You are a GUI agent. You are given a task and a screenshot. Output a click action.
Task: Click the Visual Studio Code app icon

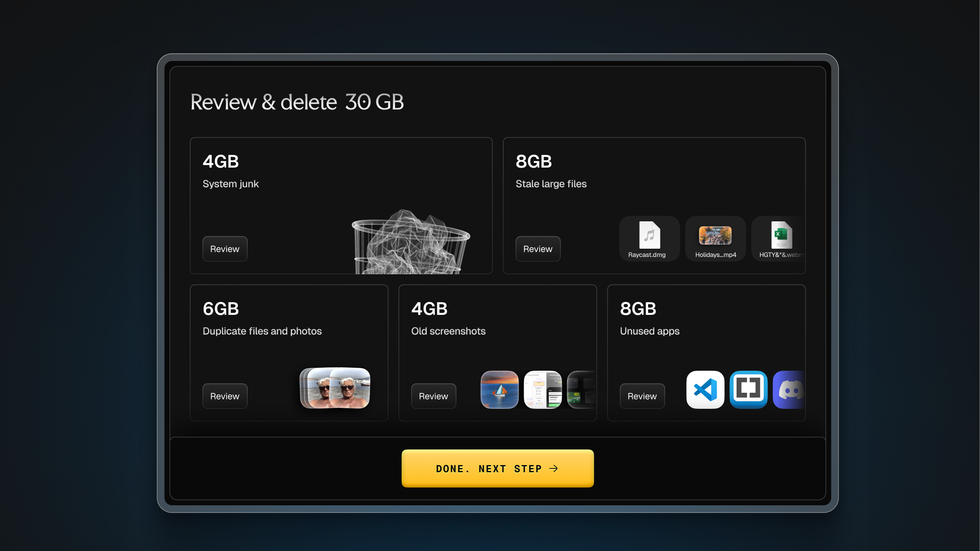[x=705, y=389]
